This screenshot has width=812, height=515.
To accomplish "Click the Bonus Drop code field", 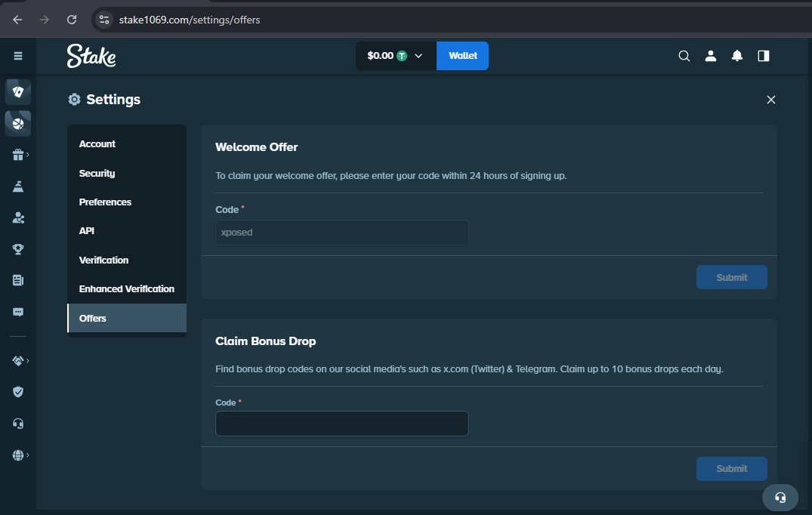I will tap(341, 424).
